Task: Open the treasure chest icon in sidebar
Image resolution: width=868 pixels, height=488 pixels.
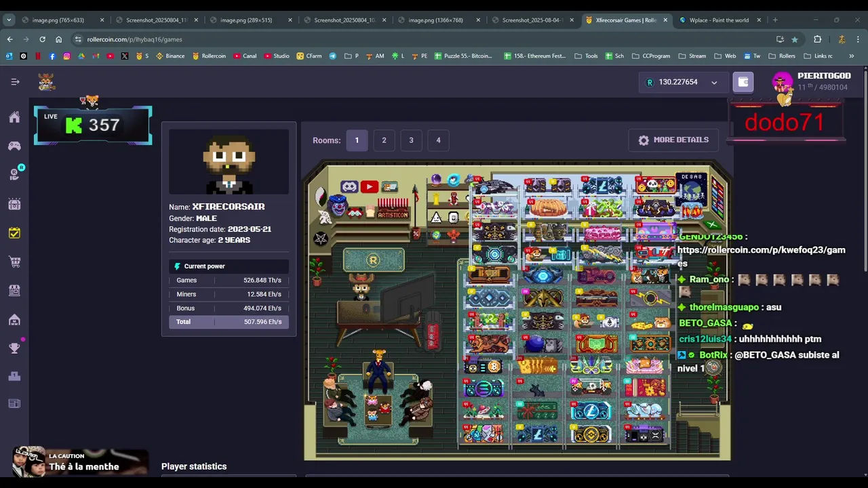Action: coord(14,204)
